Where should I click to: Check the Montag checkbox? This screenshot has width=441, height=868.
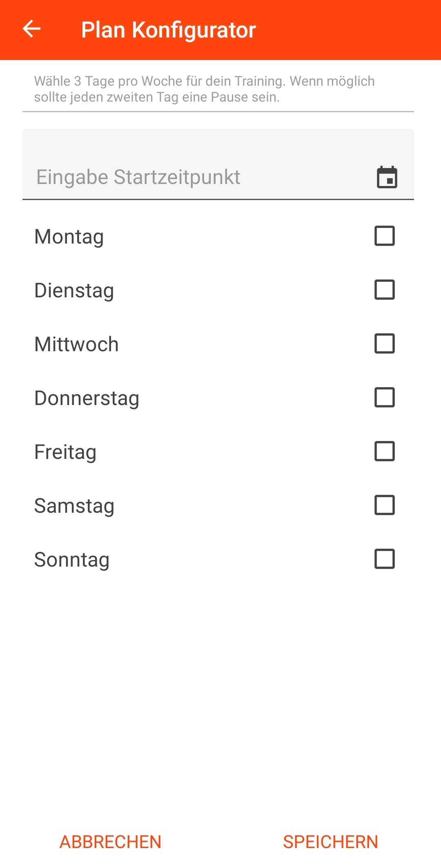384,236
